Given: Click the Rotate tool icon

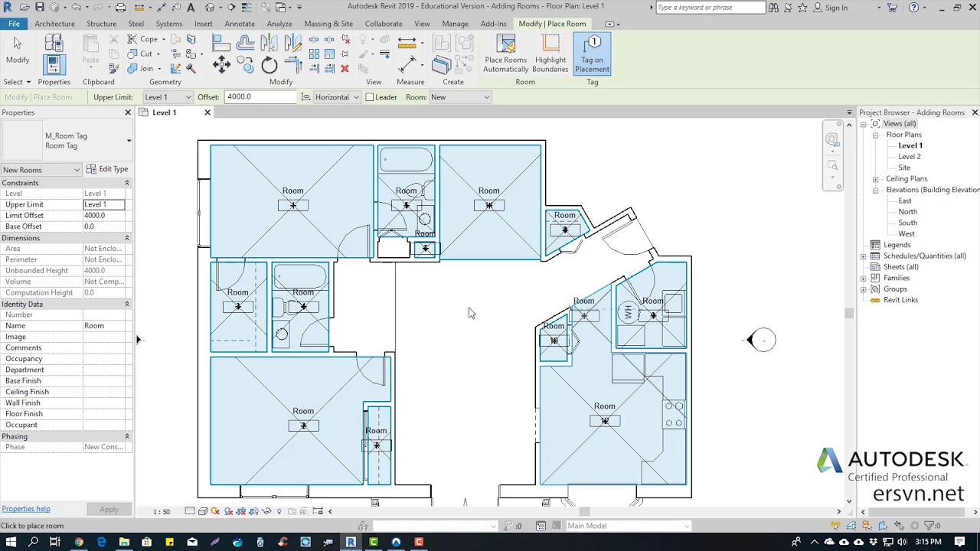Looking at the screenshot, I should click(269, 65).
